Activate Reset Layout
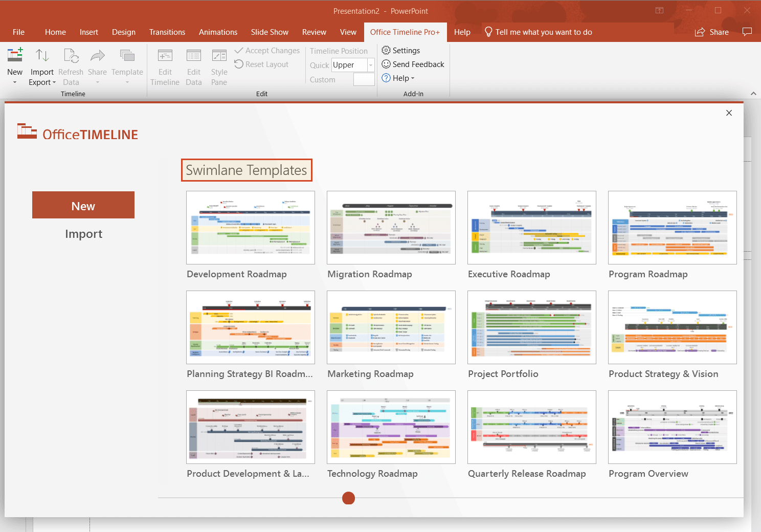Image resolution: width=761 pixels, height=532 pixels. click(x=262, y=64)
